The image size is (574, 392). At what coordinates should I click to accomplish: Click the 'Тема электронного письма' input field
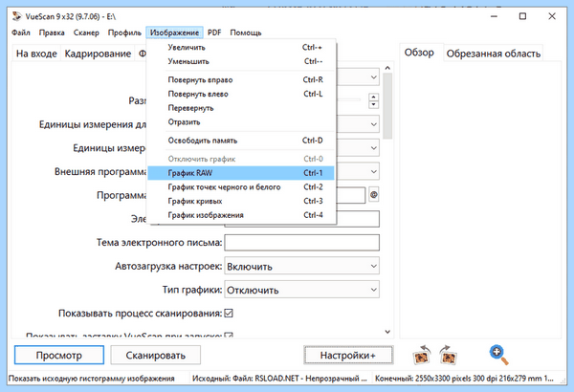[x=302, y=243]
